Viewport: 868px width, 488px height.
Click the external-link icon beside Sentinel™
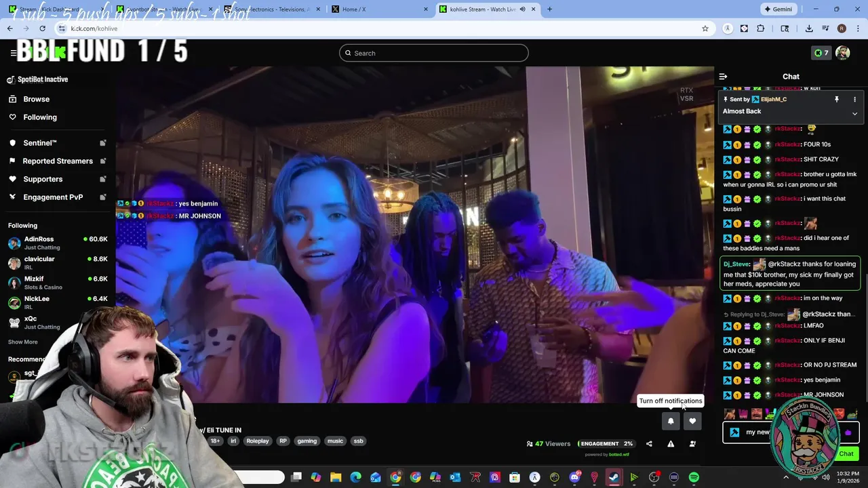click(x=103, y=143)
